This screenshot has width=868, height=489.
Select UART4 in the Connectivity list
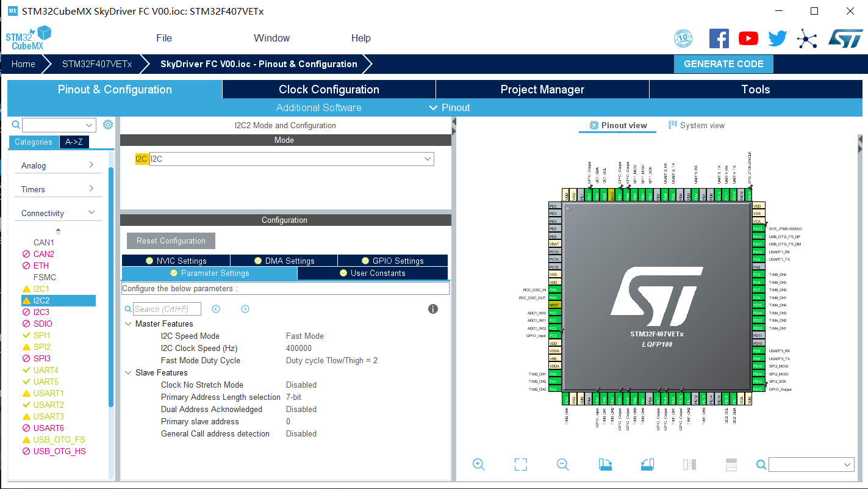pyautogui.click(x=46, y=370)
